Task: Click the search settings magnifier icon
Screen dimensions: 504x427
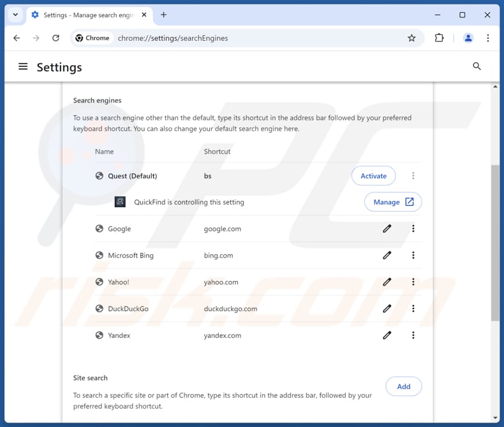Action: [x=477, y=66]
